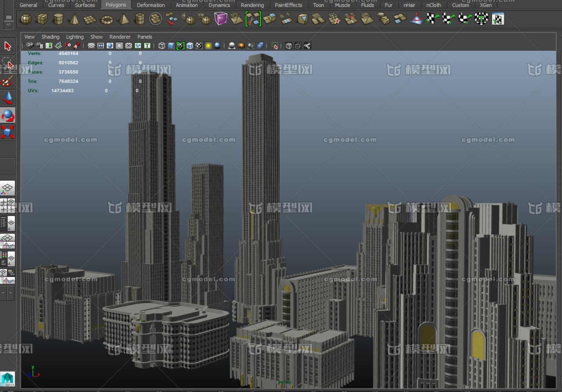Create a polygon cylinder from the shelf
The width and height of the screenshot is (562, 392).
pos(58,19)
